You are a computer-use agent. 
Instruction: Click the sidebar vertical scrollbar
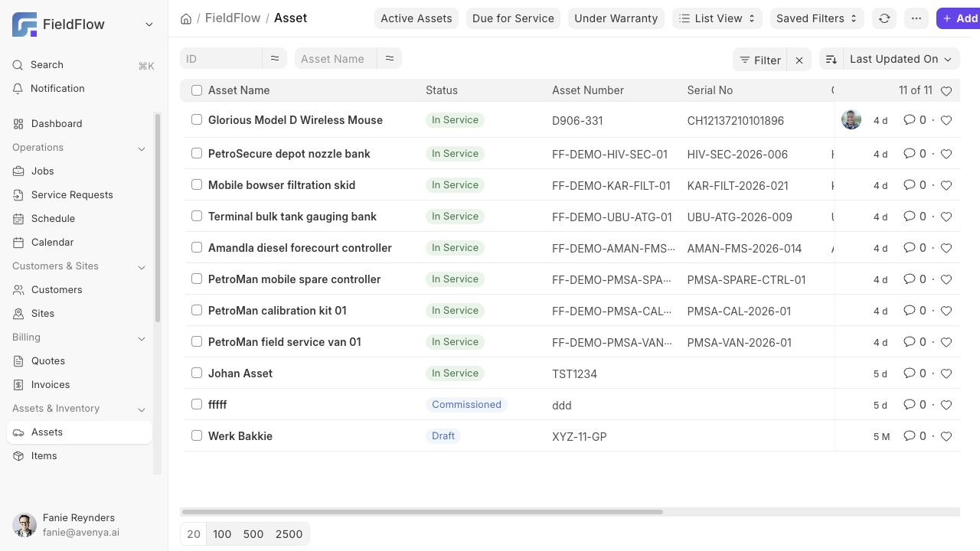tap(158, 217)
